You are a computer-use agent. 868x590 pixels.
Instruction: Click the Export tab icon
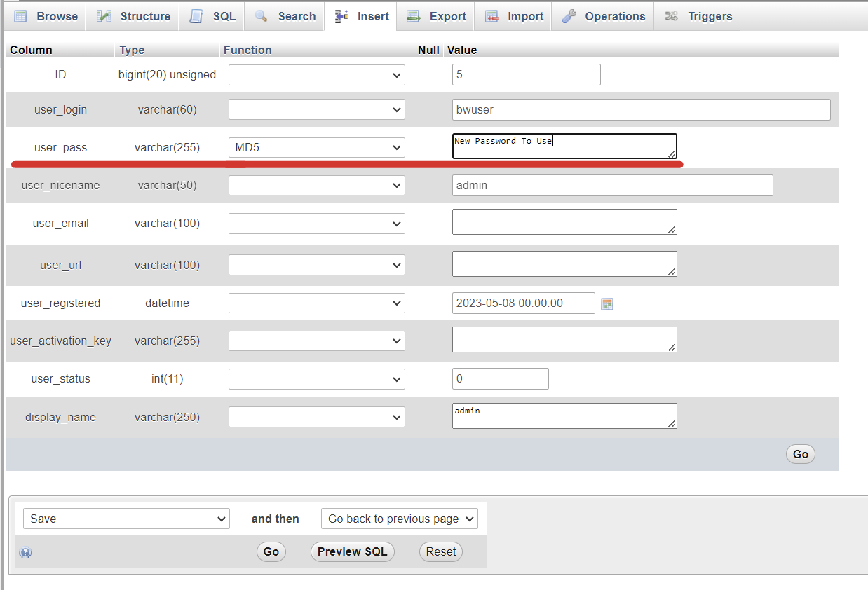coord(414,16)
